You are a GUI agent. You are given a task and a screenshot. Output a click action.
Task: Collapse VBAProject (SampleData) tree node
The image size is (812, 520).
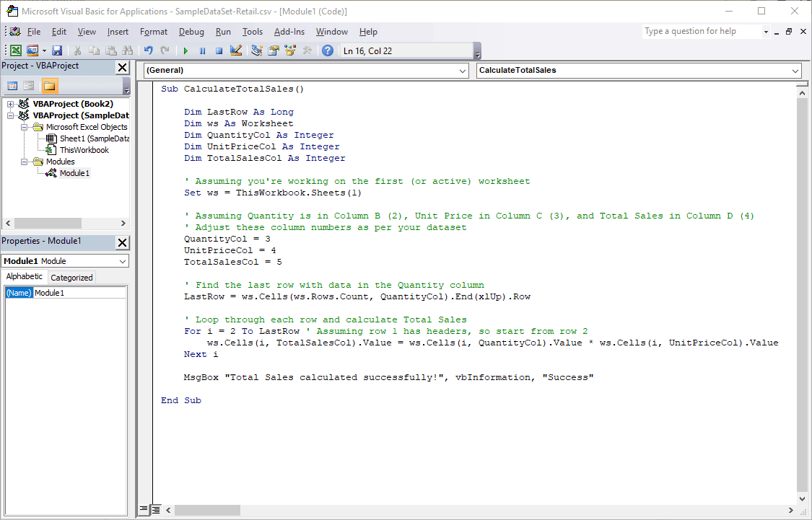[10, 115]
